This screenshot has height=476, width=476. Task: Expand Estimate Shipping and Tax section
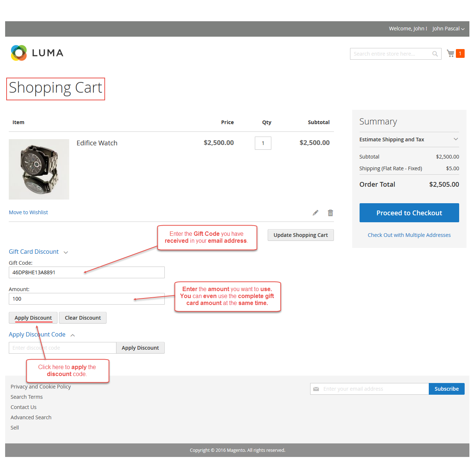(x=409, y=140)
